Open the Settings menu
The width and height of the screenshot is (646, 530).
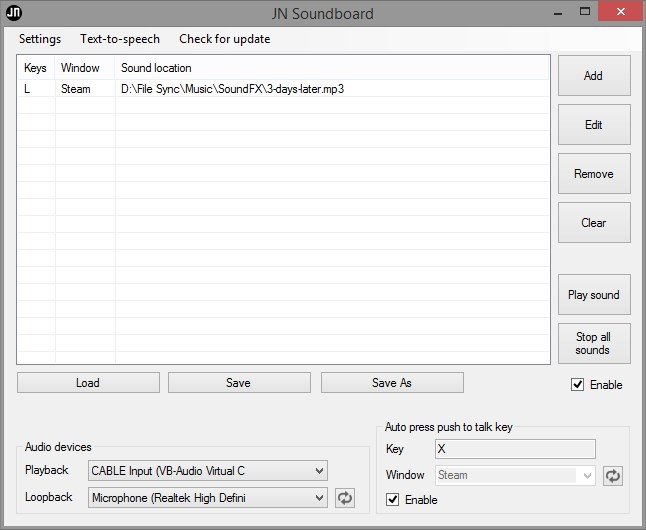(x=40, y=39)
